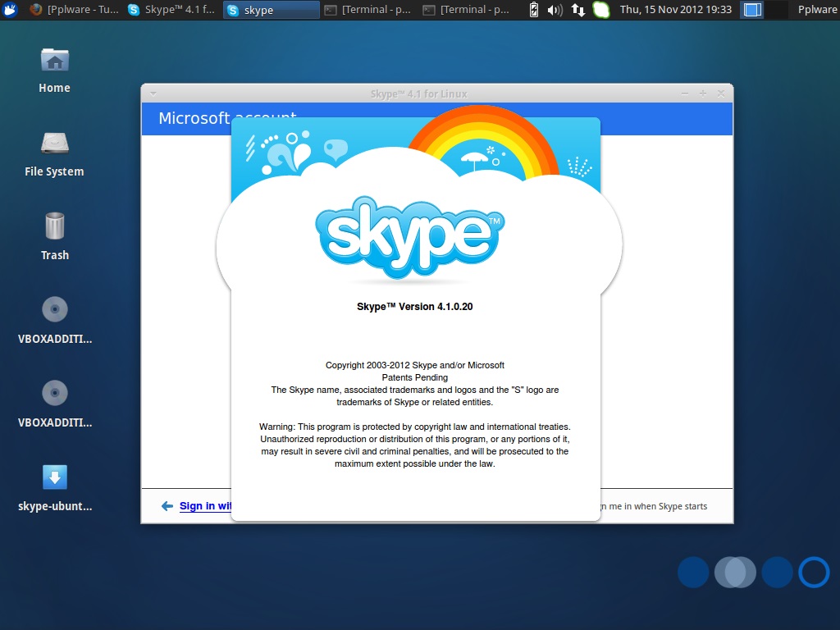The height and width of the screenshot is (630, 840).
Task: Switch to the Pplware Firefox taskbar window
Action: point(74,10)
